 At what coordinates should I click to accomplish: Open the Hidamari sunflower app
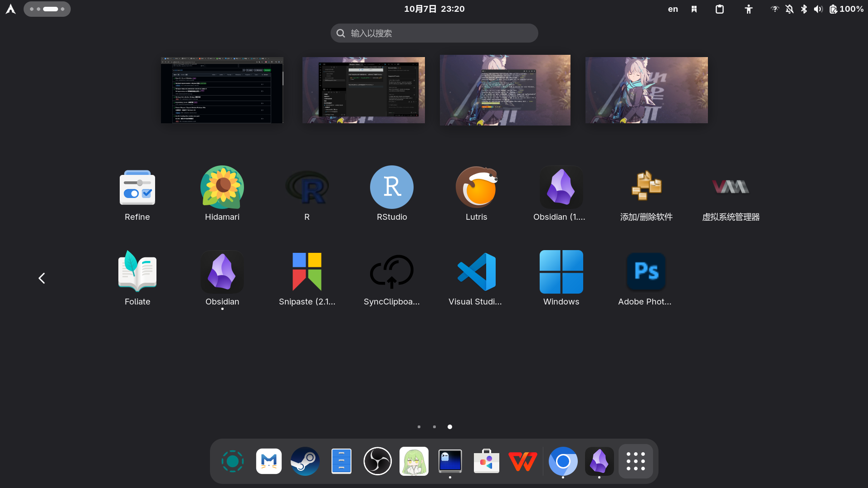coord(222,187)
